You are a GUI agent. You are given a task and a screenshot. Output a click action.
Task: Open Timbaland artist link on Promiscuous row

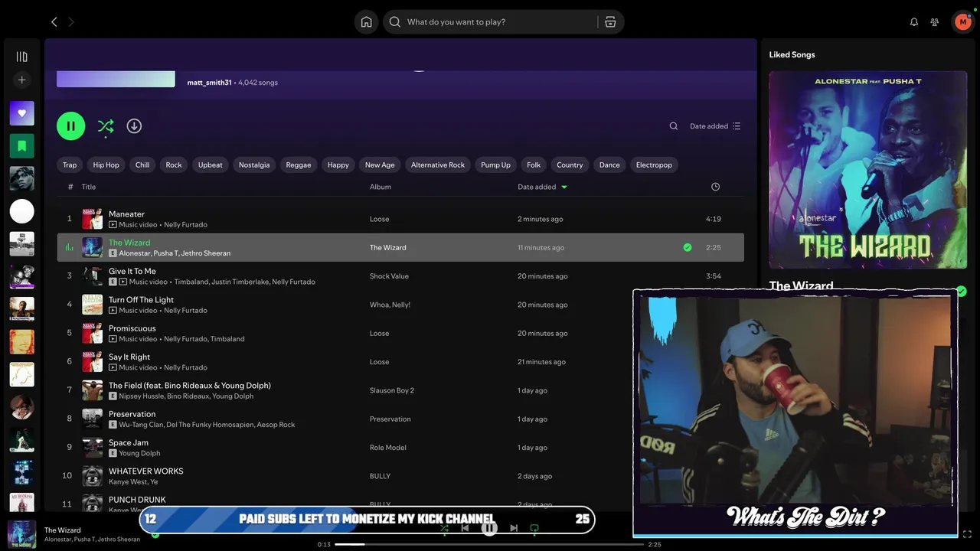228,339
